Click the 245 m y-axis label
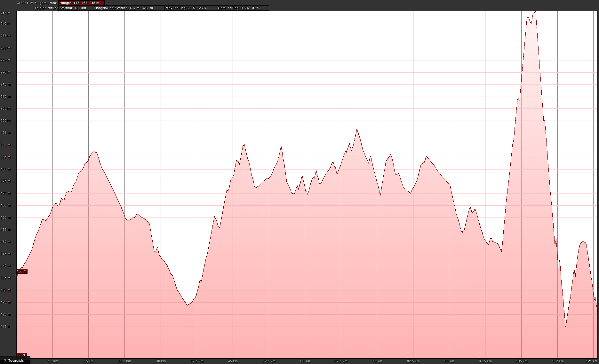Viewport: 599px width, 364px height. tap(5, 13)
